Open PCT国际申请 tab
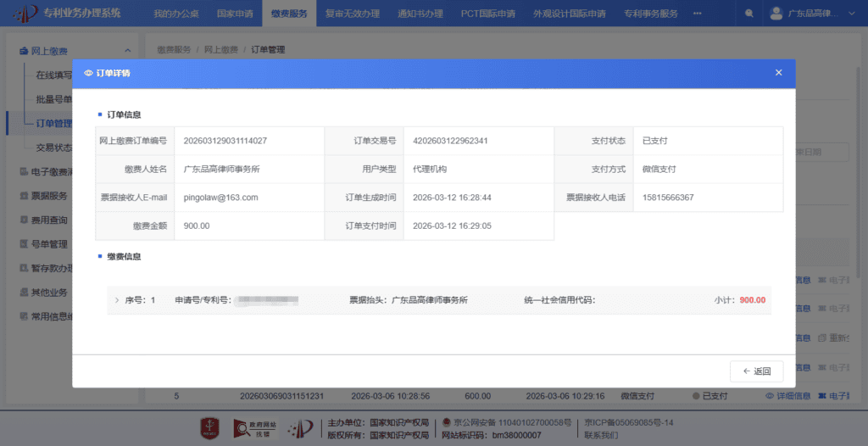Image resolution: width=868 pixels, height=446 pixels. pyautogui.click(x=487, y=14)
